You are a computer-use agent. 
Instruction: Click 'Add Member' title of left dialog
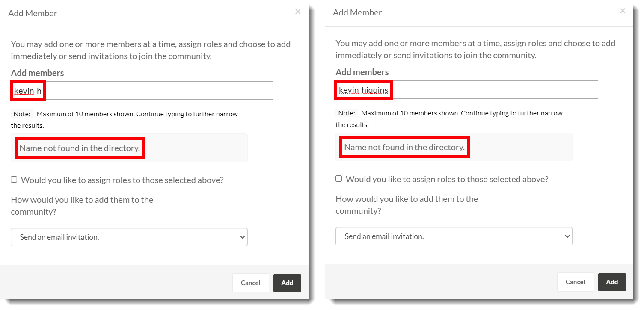[33, 13]
